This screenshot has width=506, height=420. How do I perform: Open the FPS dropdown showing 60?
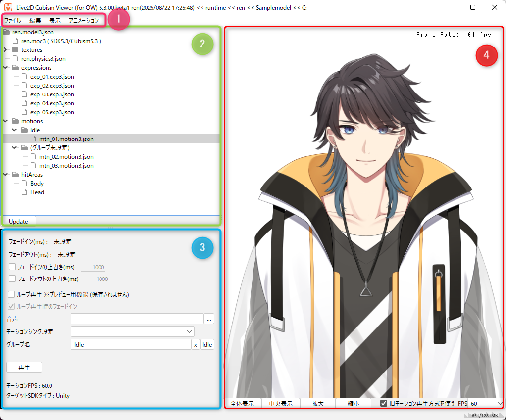[x=486, y=403]
